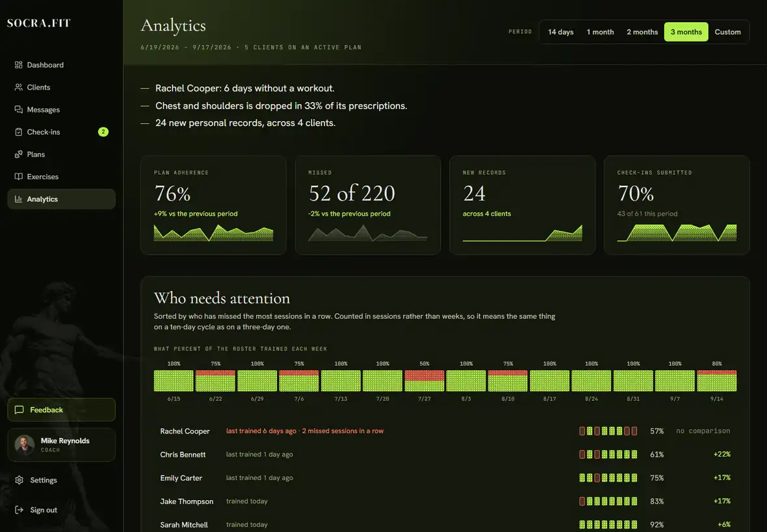Choose the Custom period option
Image resolution: width=767 pixels, height=532 pixels.
pyautogui.click(x=727, y=32)
